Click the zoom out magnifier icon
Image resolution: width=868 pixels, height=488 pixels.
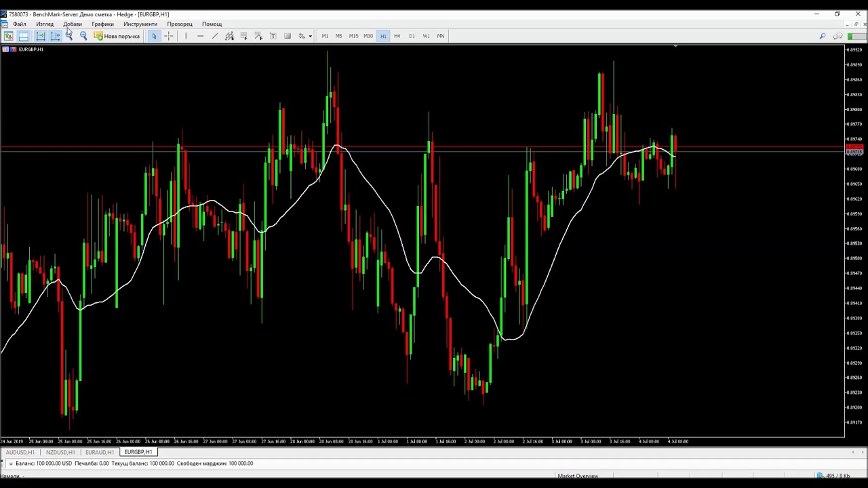69,36
